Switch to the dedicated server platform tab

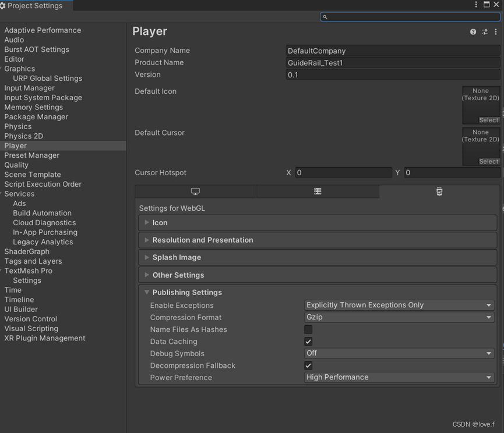(318, 191)
